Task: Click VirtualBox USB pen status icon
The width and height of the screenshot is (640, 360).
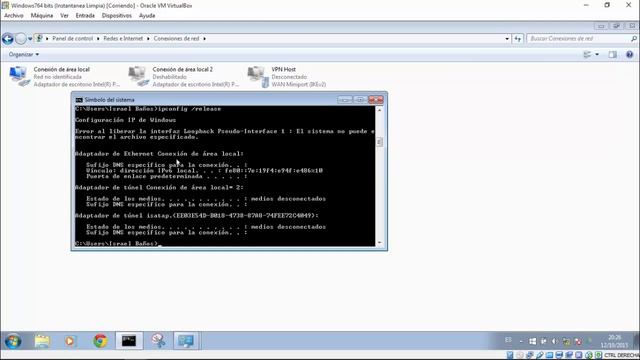Action: (x=540, y=355)
